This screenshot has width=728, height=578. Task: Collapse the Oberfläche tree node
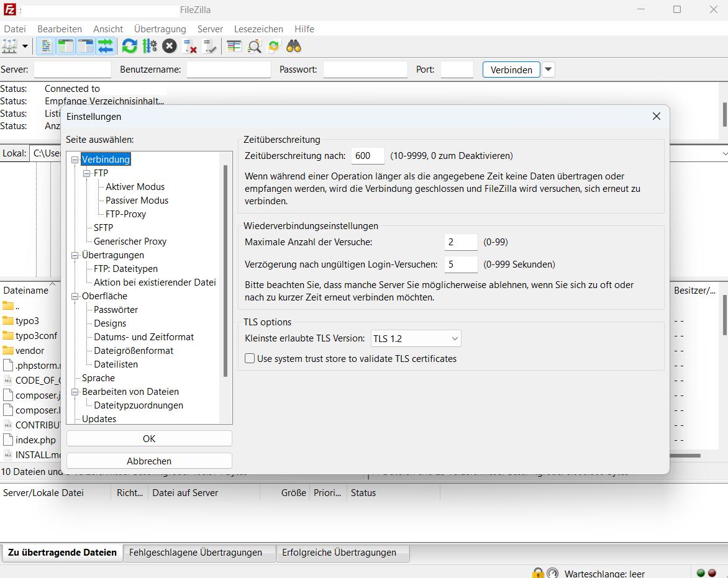(x=75, y=296)
